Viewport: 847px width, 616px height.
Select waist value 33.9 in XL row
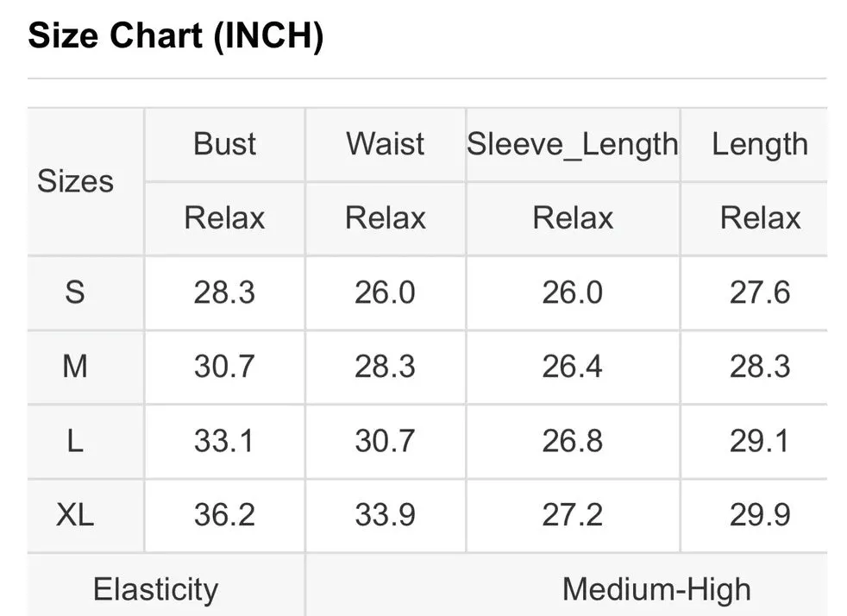pos(385,514)
